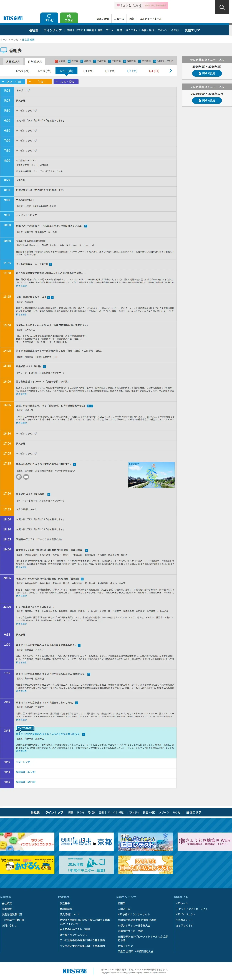Expand 続きを読む for 23:00 カメラを止めるな！

click(x=21, y=623)
